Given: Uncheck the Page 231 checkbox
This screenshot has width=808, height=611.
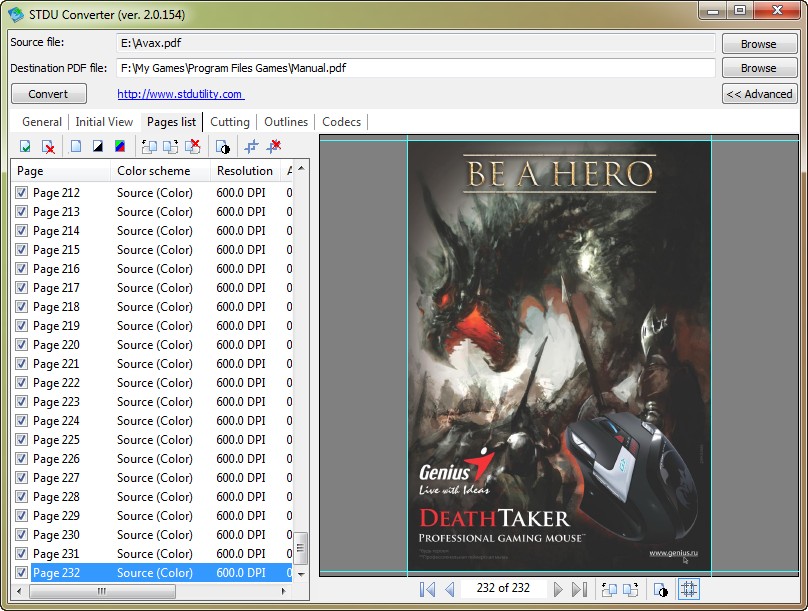Looking at the screenshot, I should 21,554.
